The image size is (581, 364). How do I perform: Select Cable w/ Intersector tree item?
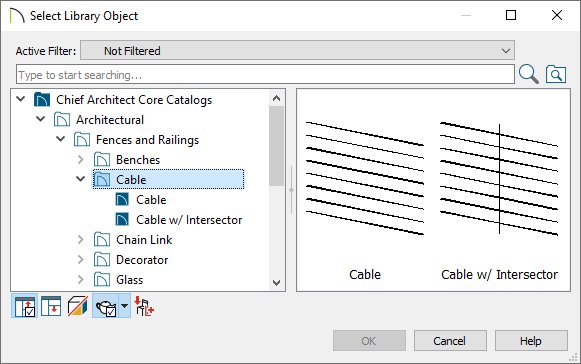tap(189, 220)
